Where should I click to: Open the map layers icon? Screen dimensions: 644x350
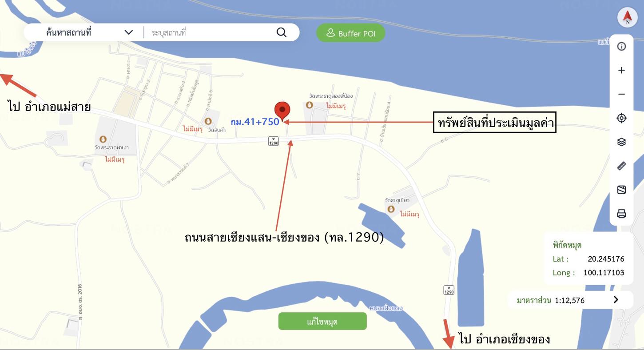pyautogui.click(x=621, y=142)
